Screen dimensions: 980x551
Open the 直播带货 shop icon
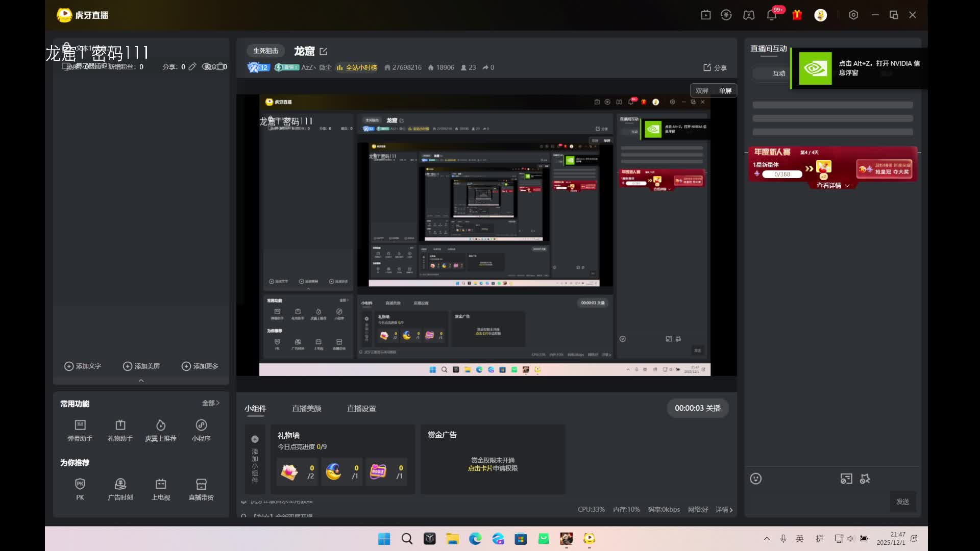tap(201, 484)
